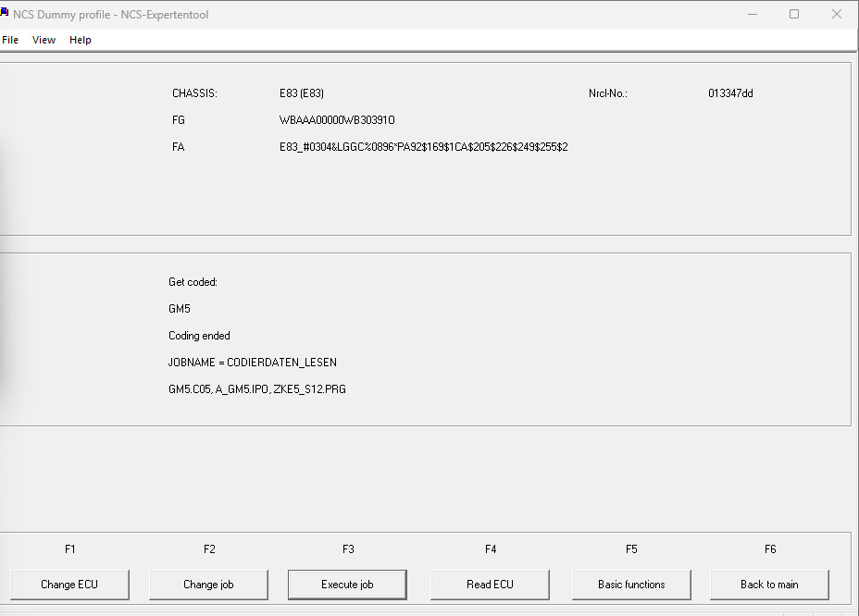Click the Nrcl-No.: label

(x=608, y=93)
